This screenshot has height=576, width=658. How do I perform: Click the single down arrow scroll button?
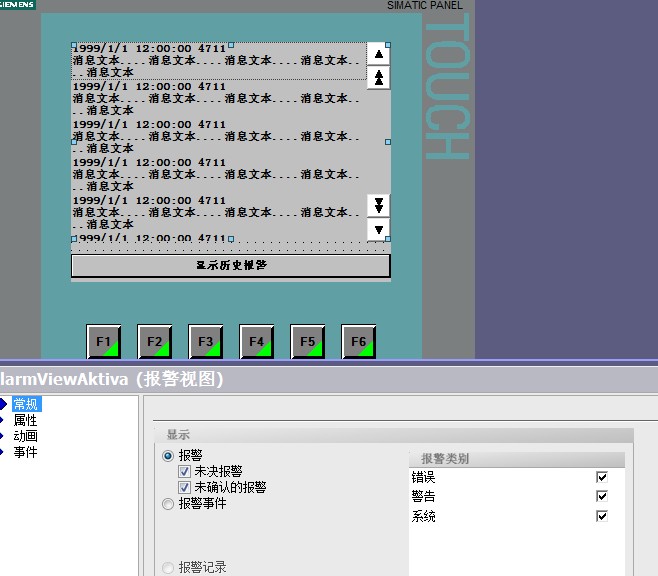tap(379, 229)
